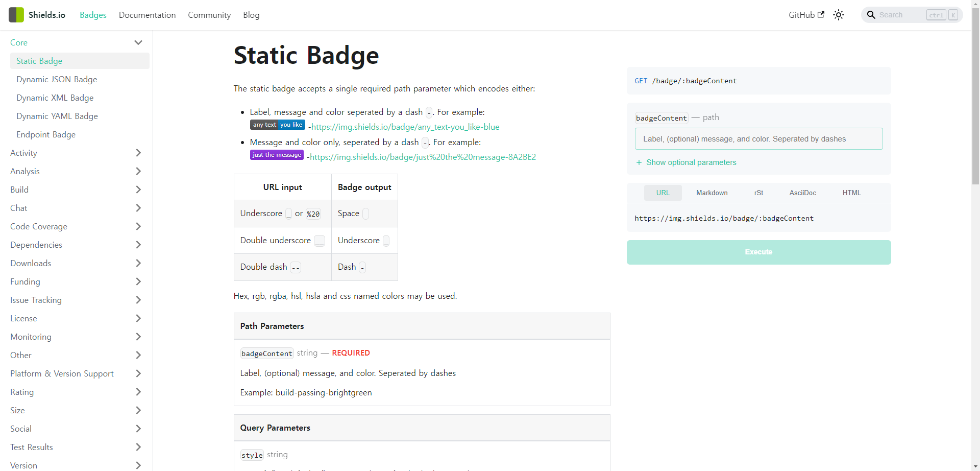Click the style query parameter name
Screen dimensions: 980x471
tap(252, 455)
